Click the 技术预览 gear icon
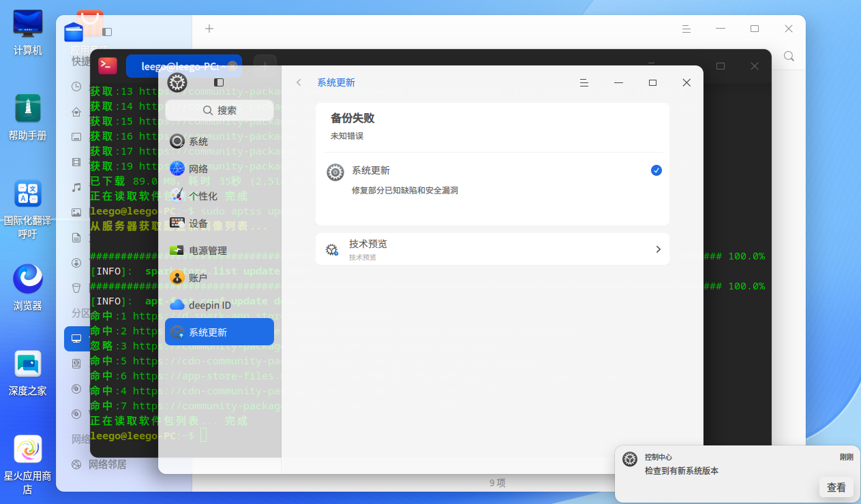This screenshot has width=861, height=504. pyautogui.click(x=332, y=249)
